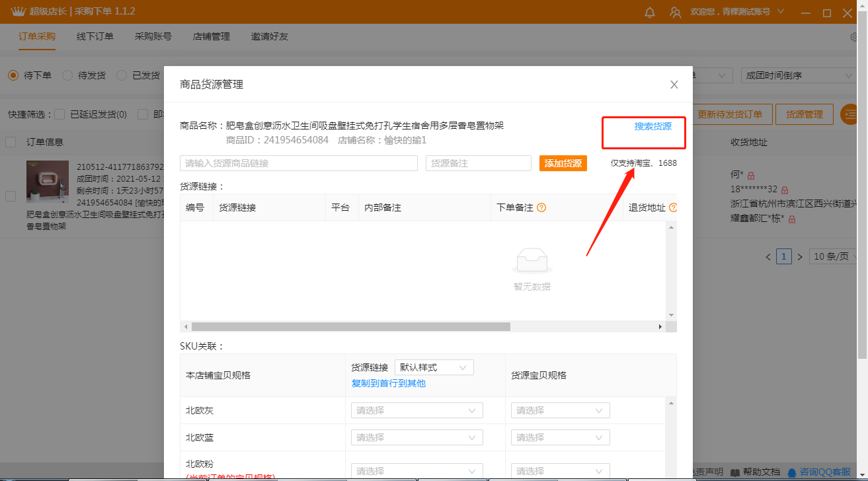Click the 咨询QQ客服 penguin icon
The height and width of the screenshot is (481, 868).
[x=791, y=472]
